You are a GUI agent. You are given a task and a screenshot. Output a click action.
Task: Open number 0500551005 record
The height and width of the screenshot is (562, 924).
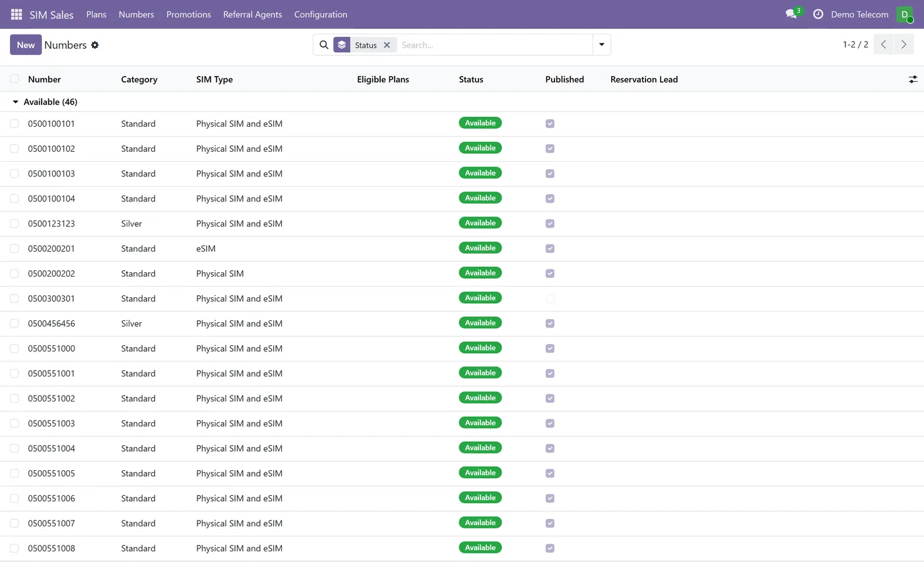pos(51,474)
